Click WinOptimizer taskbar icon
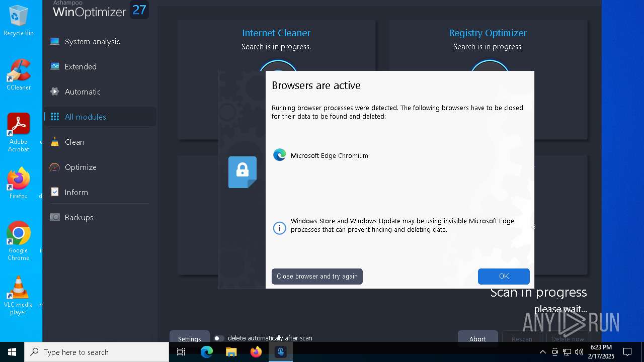This screenshot has height=362, width=644. tap(281, 352)
